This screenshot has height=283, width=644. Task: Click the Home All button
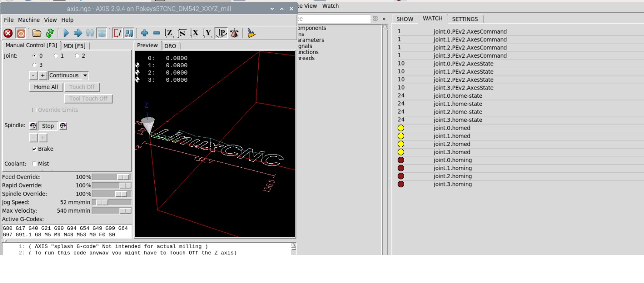[46, 87]
